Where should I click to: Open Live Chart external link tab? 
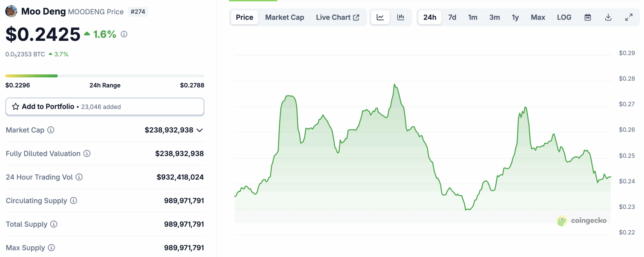coord(338,17)
